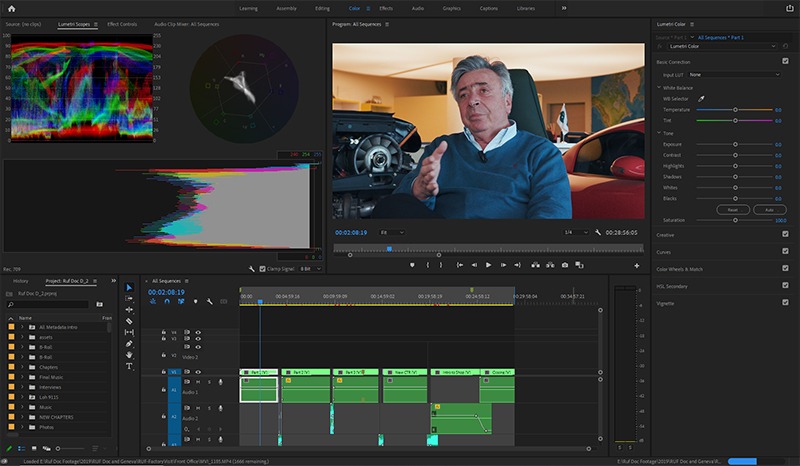This screenshot has height=466, width=800.
Task: Add marker in Program monitor
Action: (412, 265)
